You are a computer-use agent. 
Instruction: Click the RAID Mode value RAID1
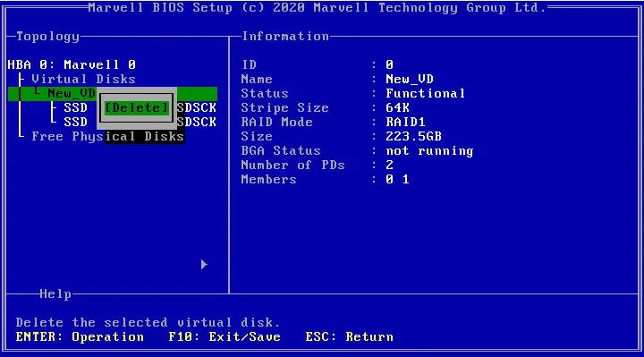(x=405, y=122)
